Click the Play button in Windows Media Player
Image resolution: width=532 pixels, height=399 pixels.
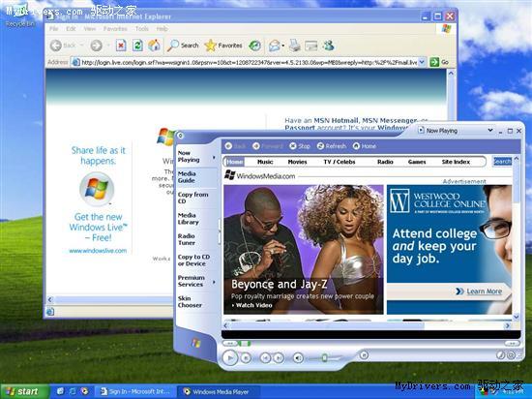230,357
